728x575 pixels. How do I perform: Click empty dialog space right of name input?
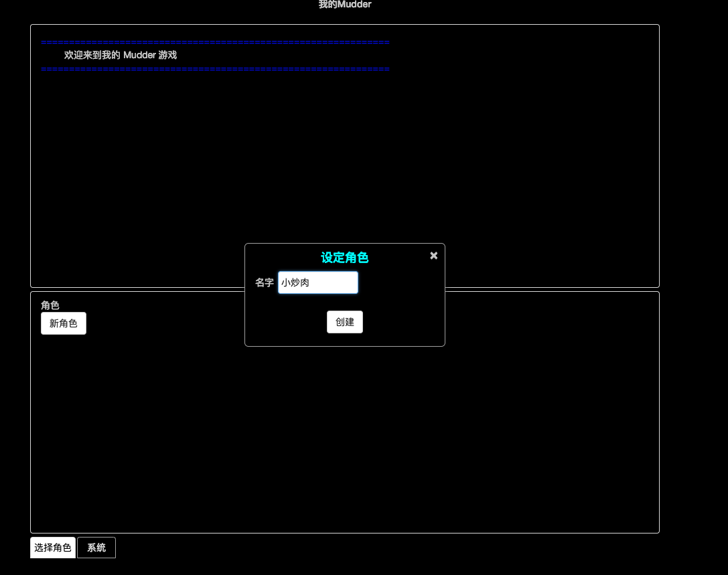click(401, 282)
